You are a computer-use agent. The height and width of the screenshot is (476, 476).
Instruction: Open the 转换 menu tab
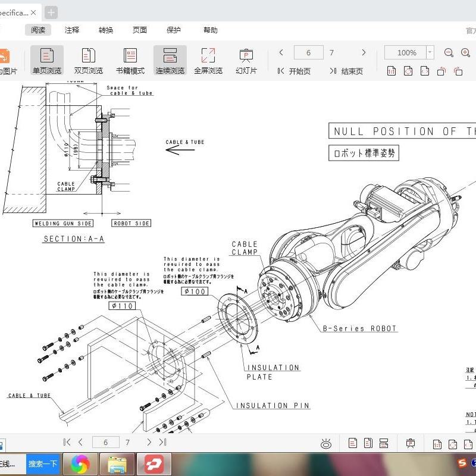[x=106, y=30]
